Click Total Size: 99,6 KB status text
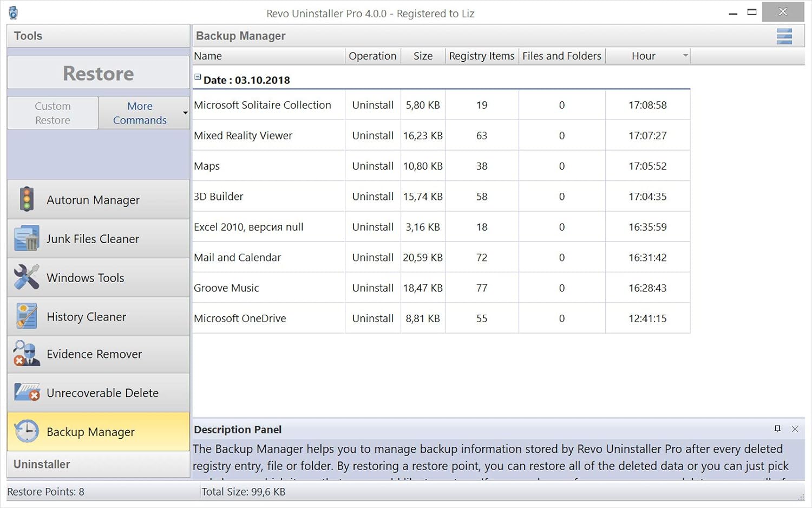812x508 pixels. [243, 492]
